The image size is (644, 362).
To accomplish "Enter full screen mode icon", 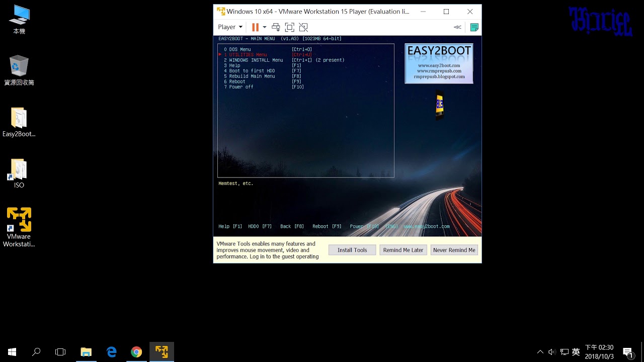I will (289, 27).
